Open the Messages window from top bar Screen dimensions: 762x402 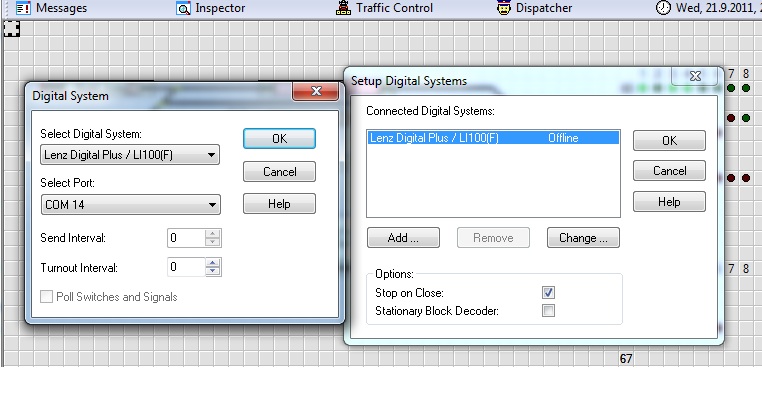tap(53, 8)
